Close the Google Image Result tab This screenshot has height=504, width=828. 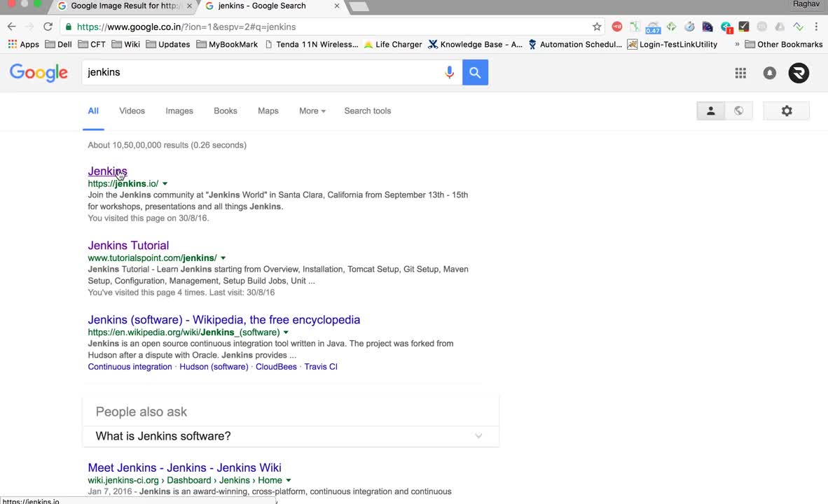(189, 6)
